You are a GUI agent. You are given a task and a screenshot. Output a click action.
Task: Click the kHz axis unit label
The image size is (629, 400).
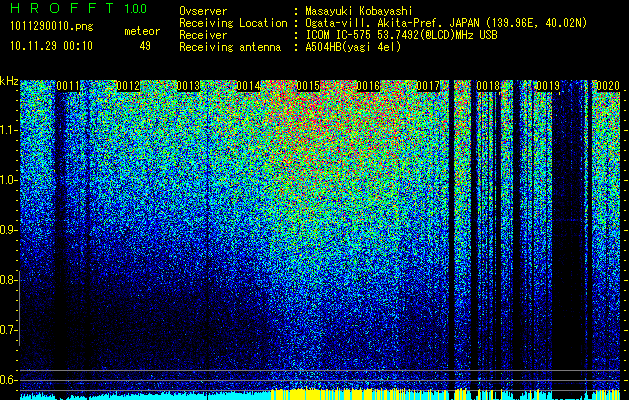pyautogui.click(x=9, y=81)
